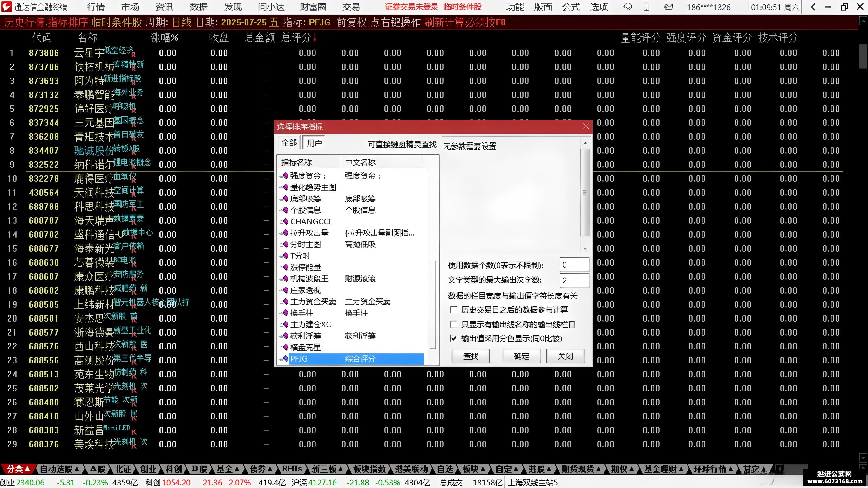Check 只显示有输出线名称的输出线栏目 option
The width and height of the screenshot is (868, 488).
454,324
